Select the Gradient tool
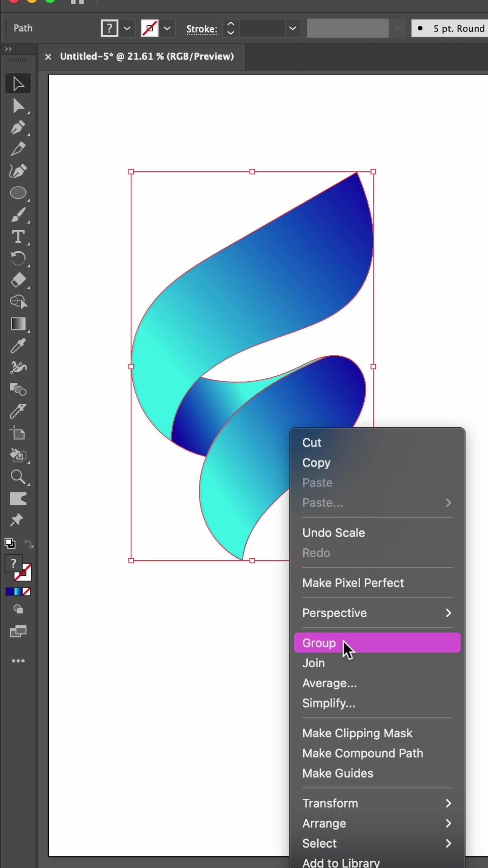This screenshot has height=868, width=488. 18,324
